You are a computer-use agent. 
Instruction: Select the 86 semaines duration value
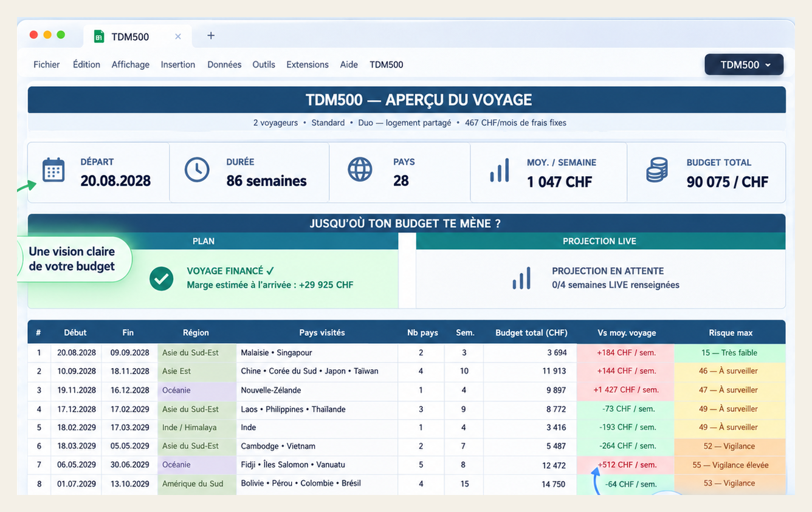266,180
